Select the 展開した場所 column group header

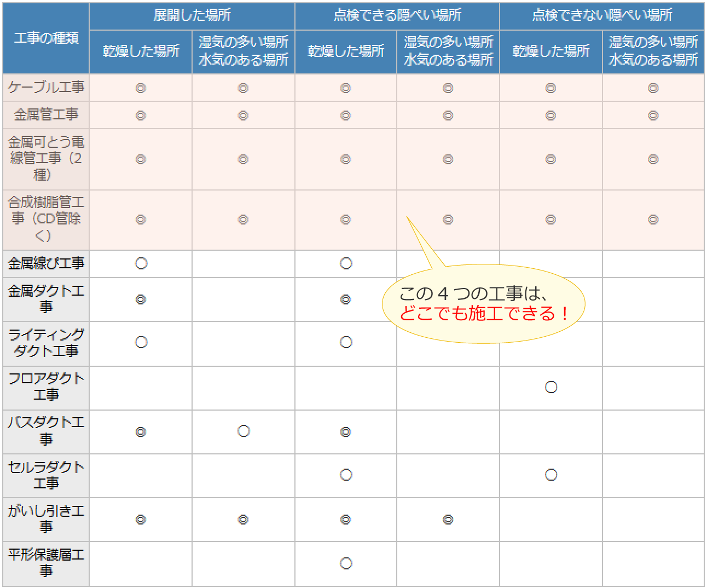(192, 15)
